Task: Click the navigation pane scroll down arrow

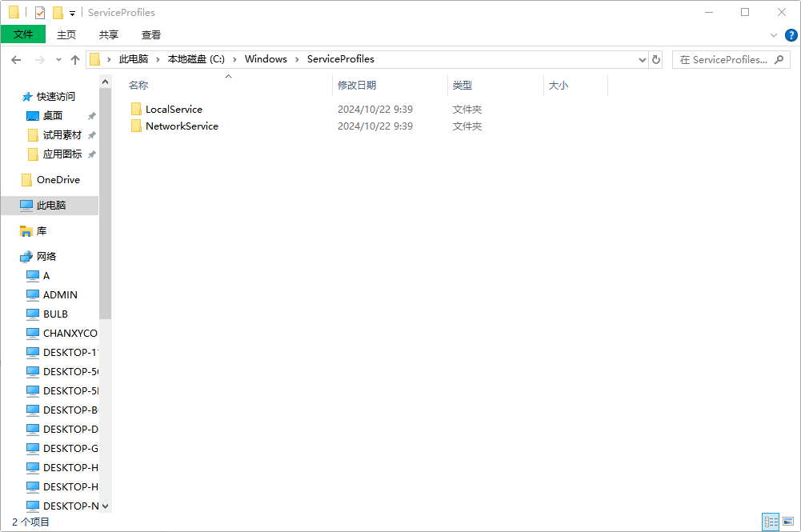Action: click(106, 506)
